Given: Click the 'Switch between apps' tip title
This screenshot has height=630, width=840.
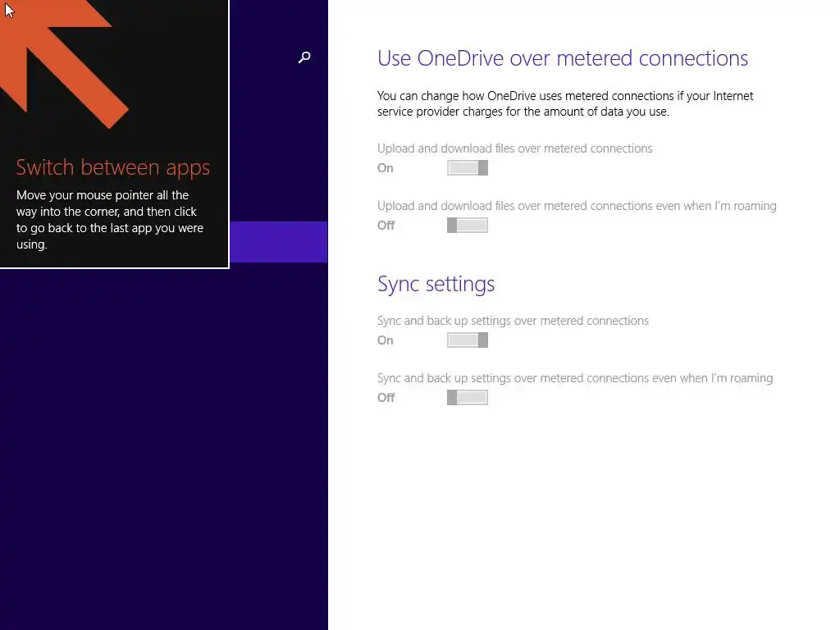Looking at the screenshot, I should (x=112, y=167).
